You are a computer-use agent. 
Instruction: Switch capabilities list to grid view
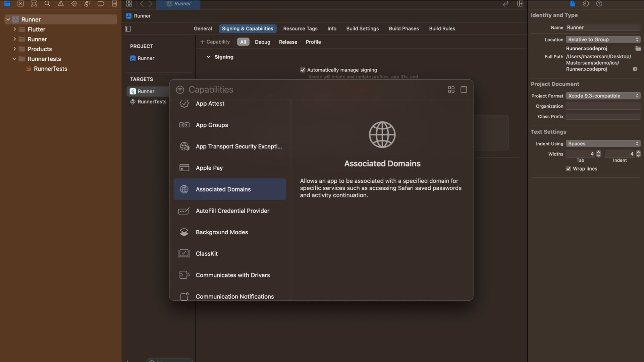pyautogui.click(x=451, y=89)
